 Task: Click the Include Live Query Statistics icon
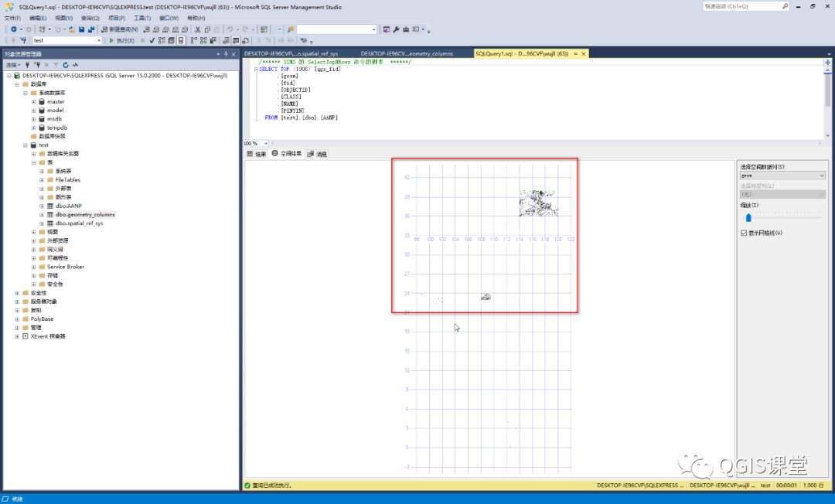pyautogui.click(x=203, y=40)
